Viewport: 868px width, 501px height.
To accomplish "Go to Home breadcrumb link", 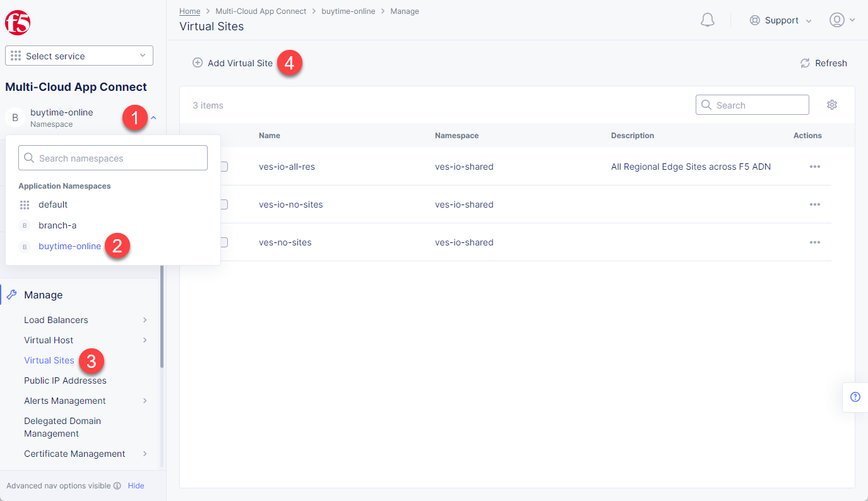I will click(190, 11).
